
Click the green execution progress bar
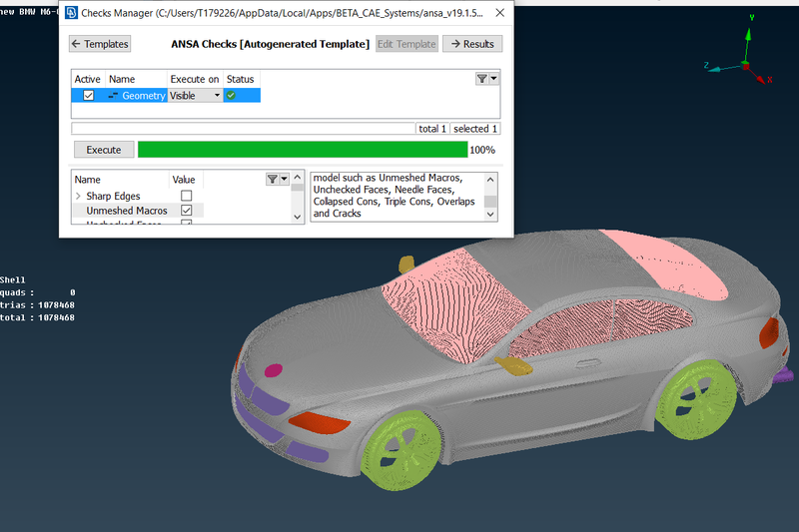pos(303,150)
